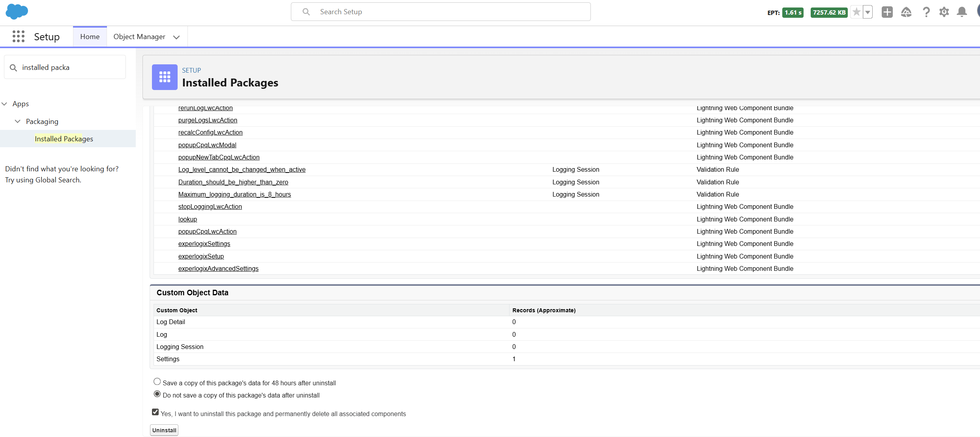Image resolution: width=980 pixels, height=437 pixels.
Task: Open the setup gear icon
Action: coord(944,12)
